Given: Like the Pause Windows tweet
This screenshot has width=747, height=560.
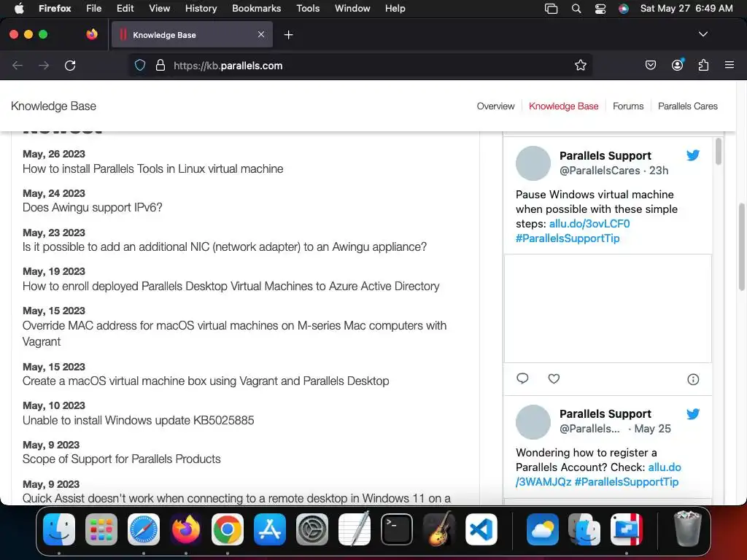Looking at the screenshot, I should coord(554,378).
